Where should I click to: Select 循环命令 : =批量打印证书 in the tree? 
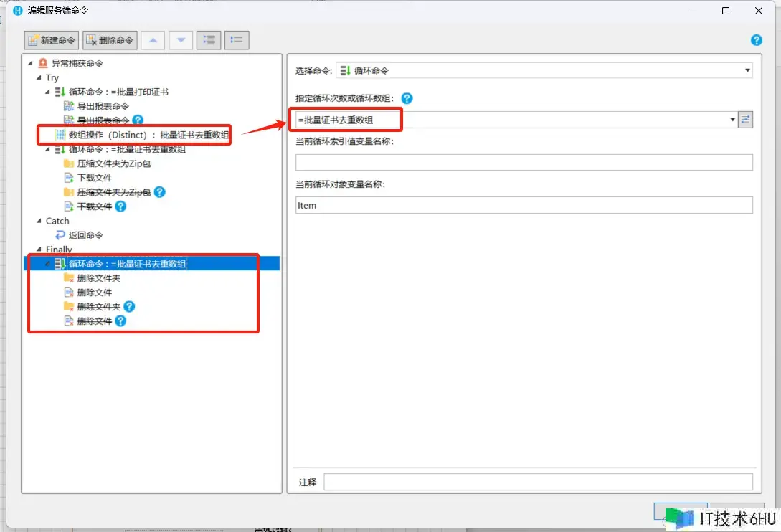click(x=118, y=92)
